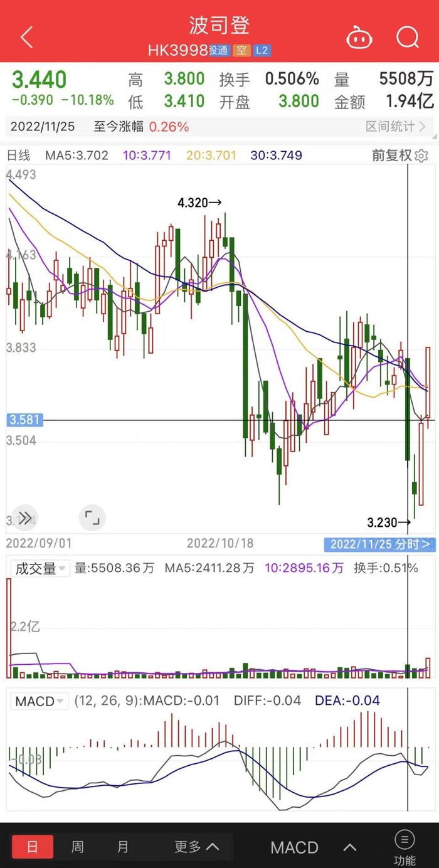This screenshot has height=868, width=439.
Task: Tap the MA5:3.702 value
Action: pyautogui.click(x=77, y=156)
